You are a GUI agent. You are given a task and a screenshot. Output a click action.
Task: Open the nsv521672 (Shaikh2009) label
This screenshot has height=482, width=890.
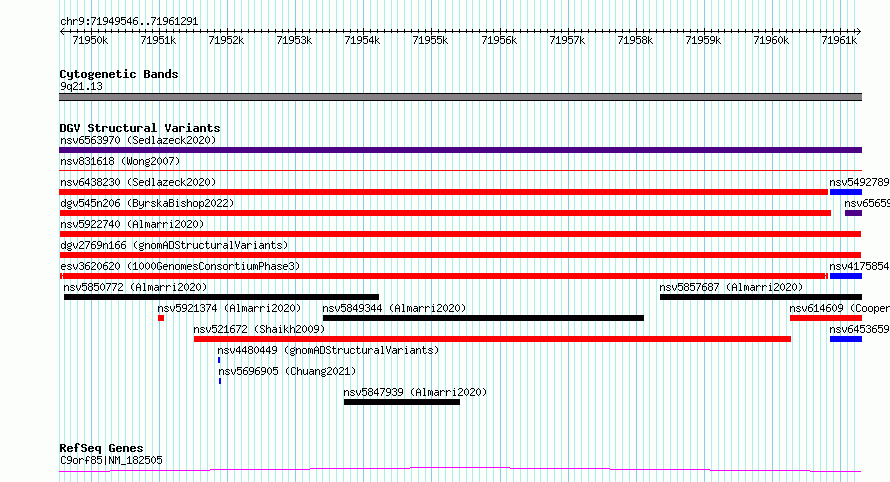click(259, 329)
